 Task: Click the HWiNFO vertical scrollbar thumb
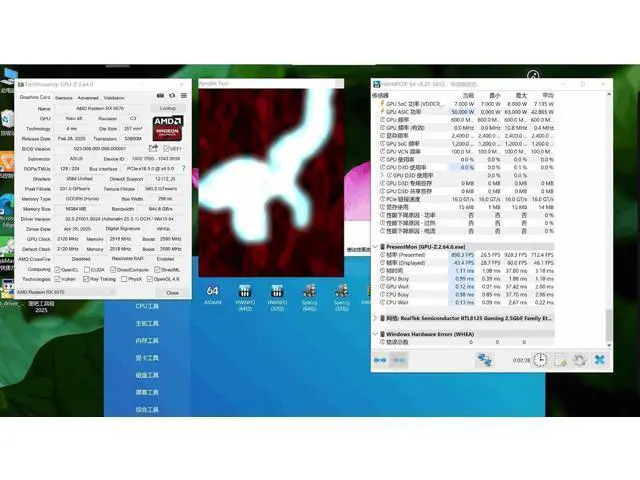(x=609, y=324)
